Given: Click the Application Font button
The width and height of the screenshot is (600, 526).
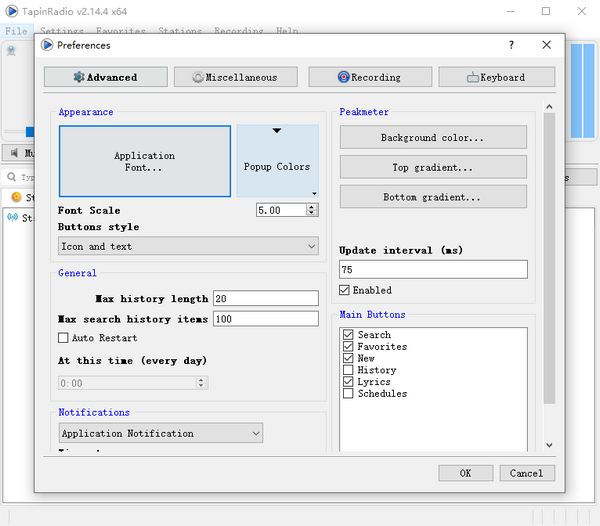Looking at the screenshot, I should (x=145, y=162).
